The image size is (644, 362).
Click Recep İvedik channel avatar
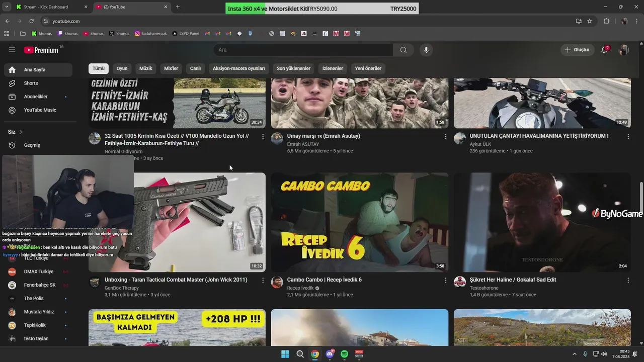277,282
